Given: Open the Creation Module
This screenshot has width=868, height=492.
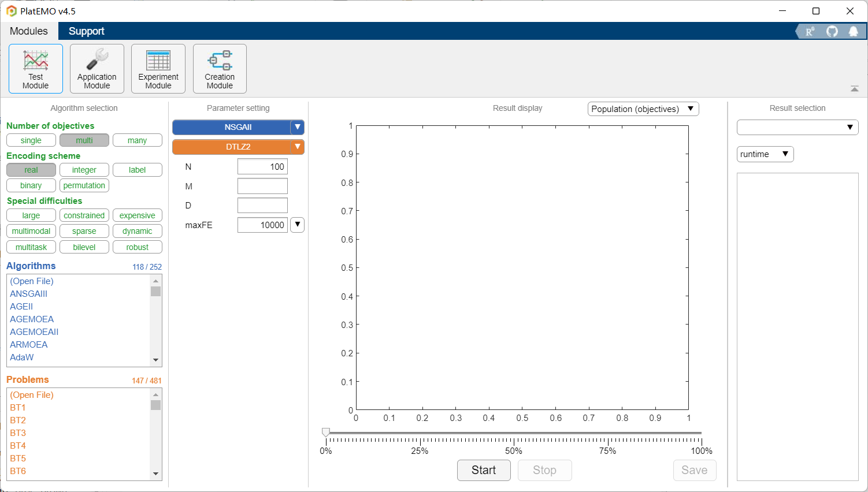Looking at the screenshot, I should (220, 69).
